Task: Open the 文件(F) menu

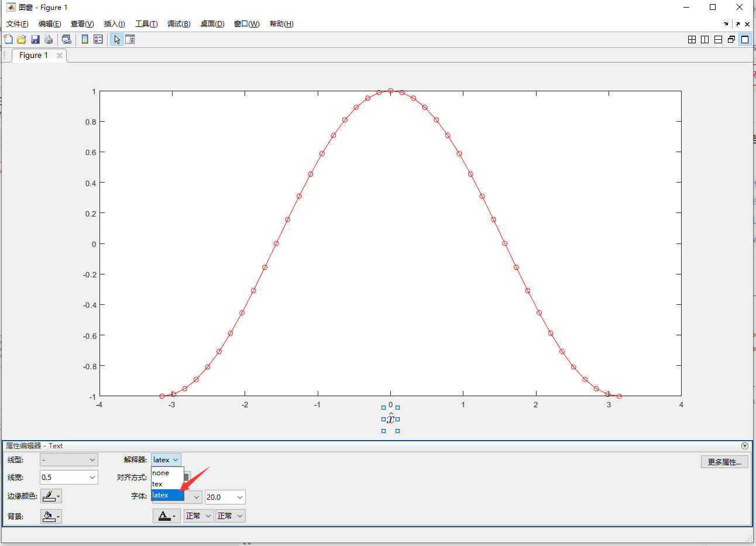Action: pyautogui.click(x=18, y=24)
